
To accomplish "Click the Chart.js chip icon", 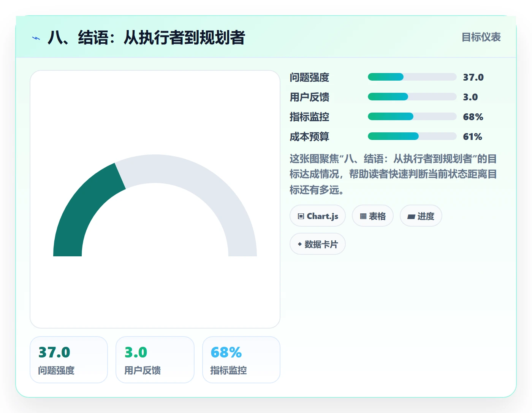I will click(301, 216).
